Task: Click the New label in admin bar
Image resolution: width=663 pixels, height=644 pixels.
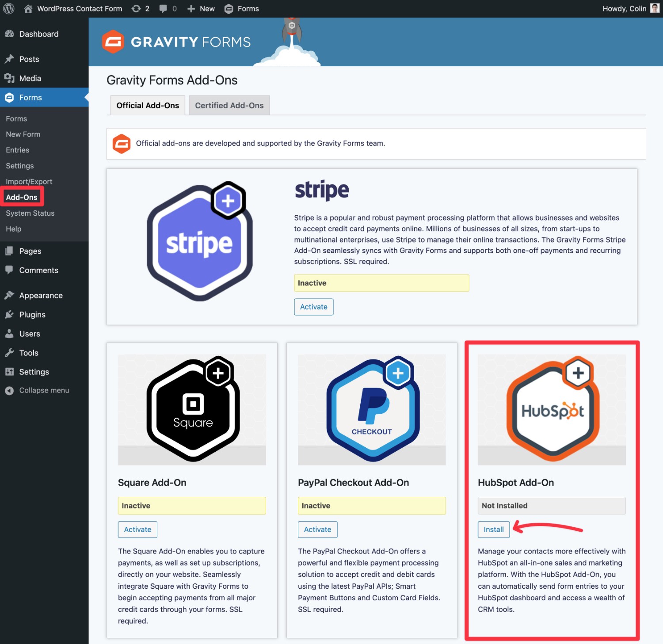Action: (x=207, y=8)
